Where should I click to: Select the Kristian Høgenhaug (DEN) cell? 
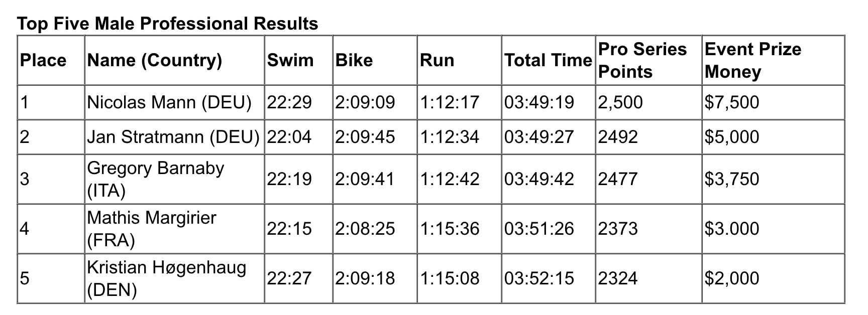(x=174, y=278)
